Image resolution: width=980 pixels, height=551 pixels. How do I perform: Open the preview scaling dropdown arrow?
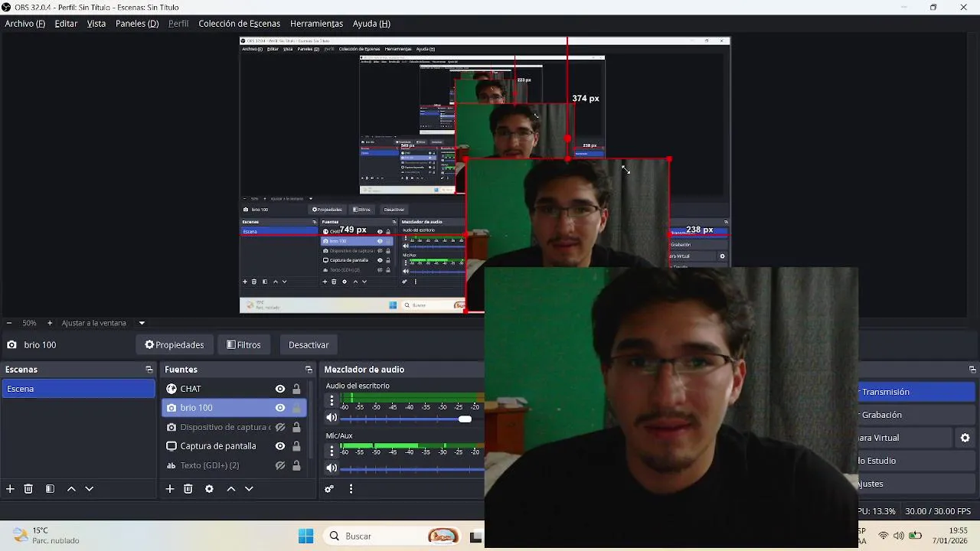tap(142, 323)
